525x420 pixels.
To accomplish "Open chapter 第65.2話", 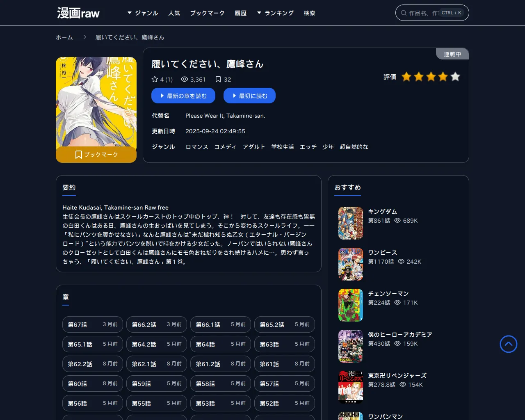I will click(285, 324).
